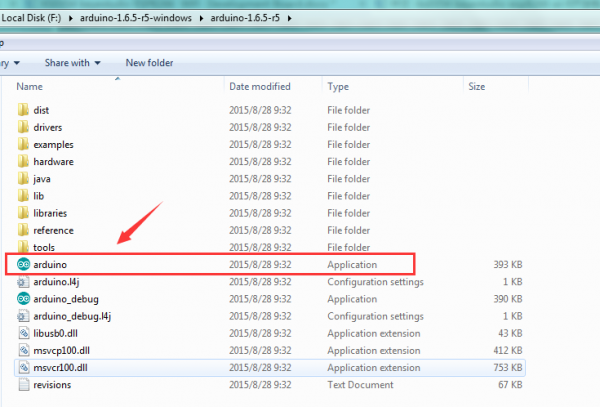Open the dist folder icon
The width and height of the screenshot is (600, 407).
[23, 110]
